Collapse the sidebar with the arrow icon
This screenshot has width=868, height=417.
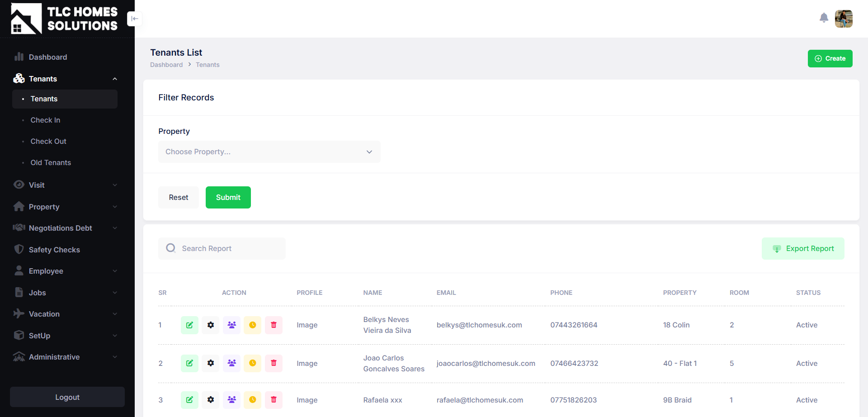tap(134, 19)
